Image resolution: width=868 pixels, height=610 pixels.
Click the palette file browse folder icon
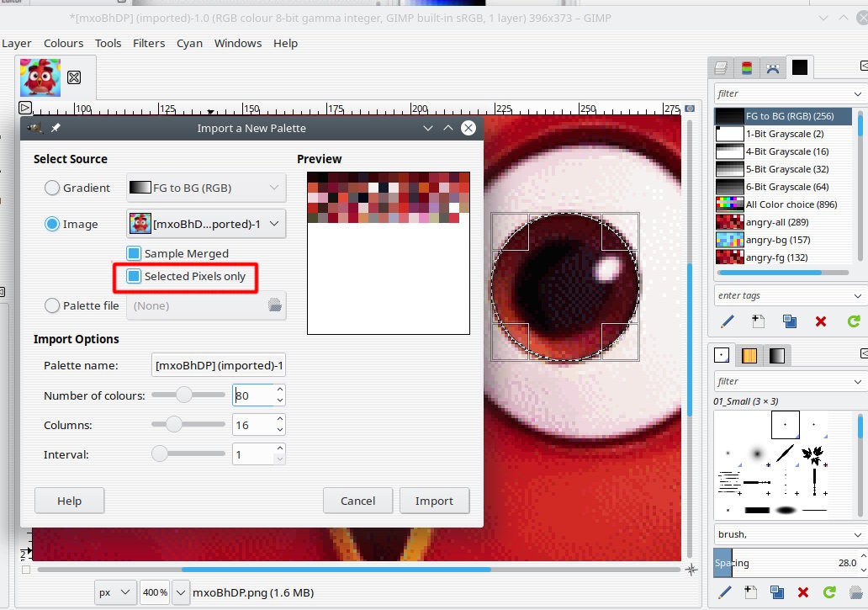(274, 305)
